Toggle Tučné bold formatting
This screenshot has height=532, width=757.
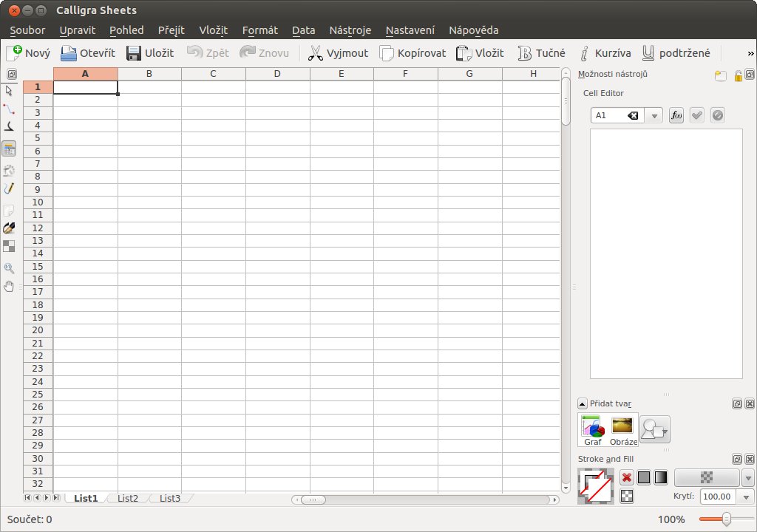tap(541, 53)
